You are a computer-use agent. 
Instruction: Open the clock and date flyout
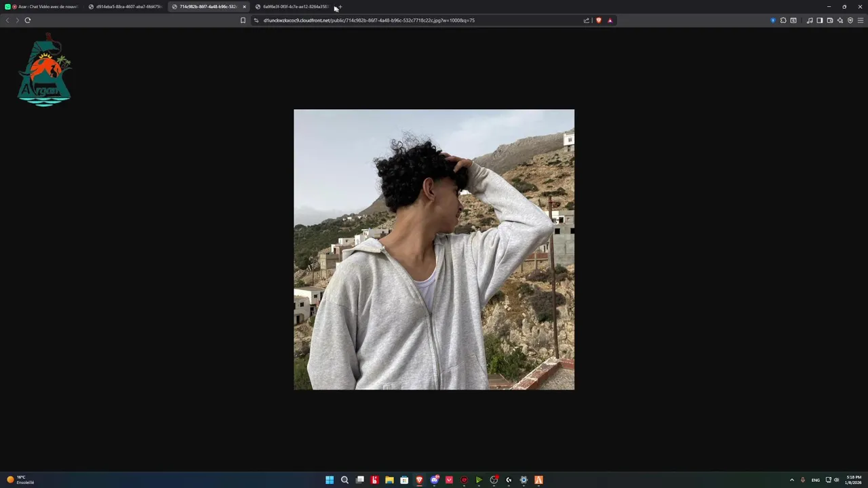click(x=854, y=480)
